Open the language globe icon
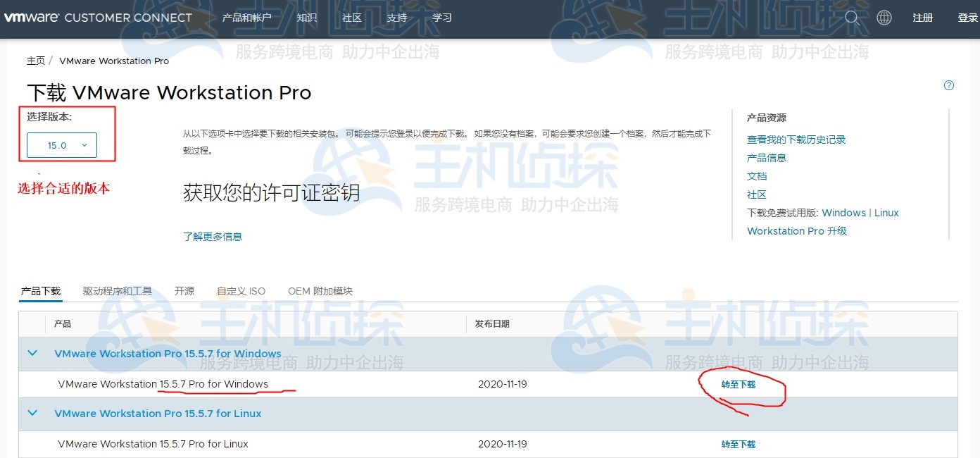This screenshot has height=458, width=980. (884, 18)
